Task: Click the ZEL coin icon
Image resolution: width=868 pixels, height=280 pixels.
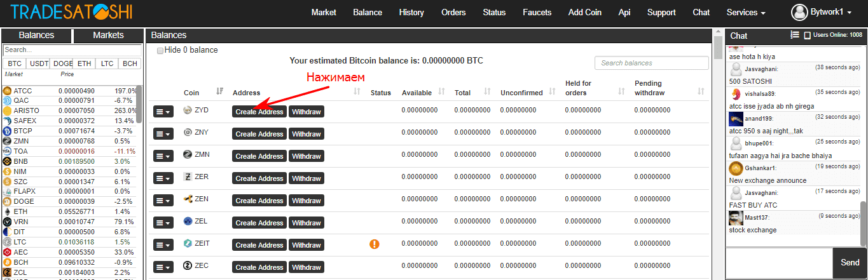Action: [188, 222]
